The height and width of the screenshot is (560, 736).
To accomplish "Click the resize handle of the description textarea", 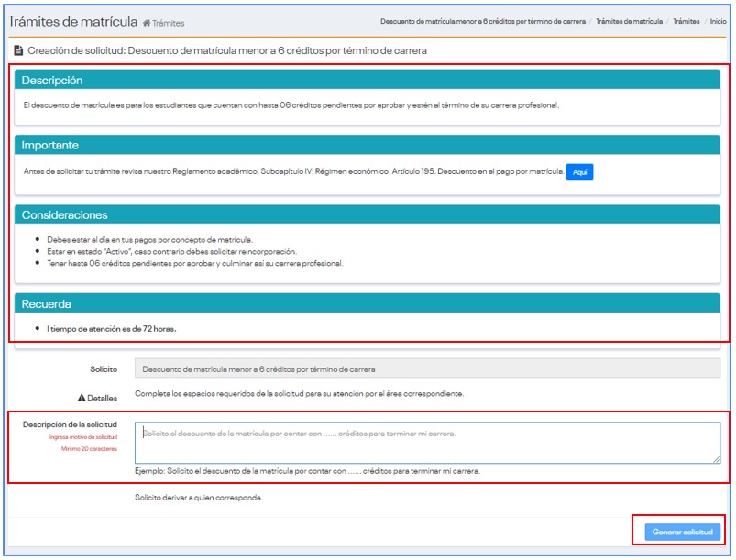I will click(x=716, y=459).
